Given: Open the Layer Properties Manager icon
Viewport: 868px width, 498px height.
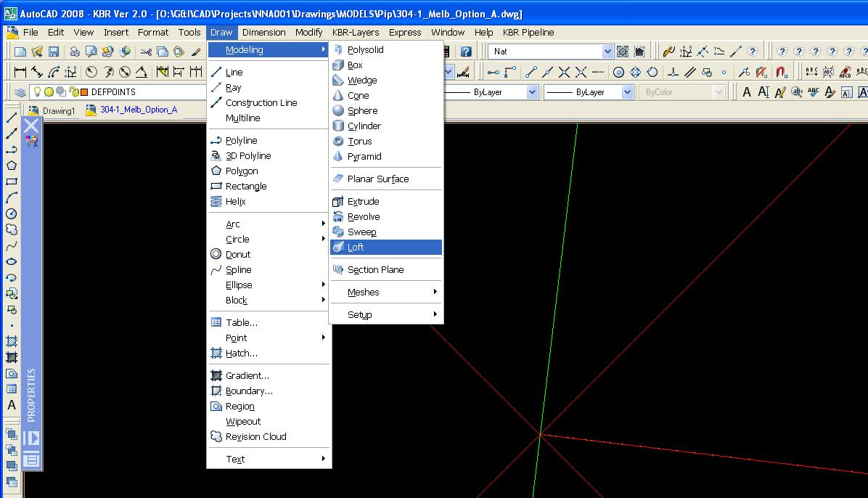Looking at the screenshot, I should coord(20,92).
